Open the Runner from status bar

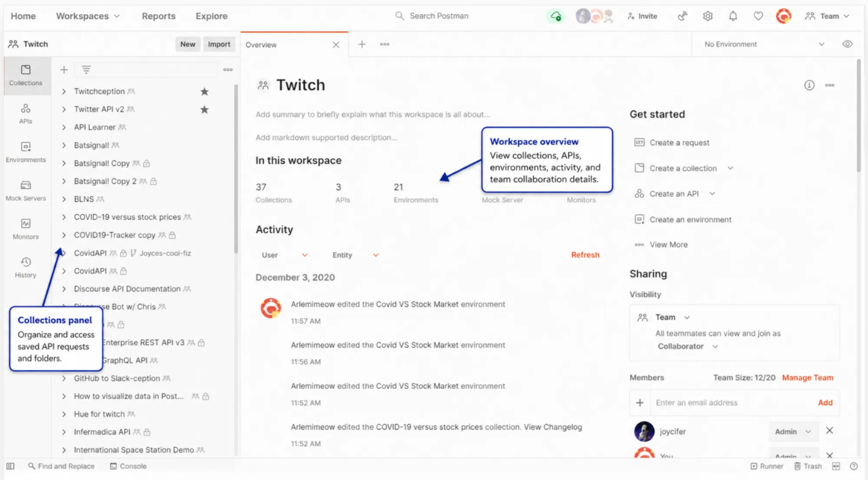(x=767, y=466)
